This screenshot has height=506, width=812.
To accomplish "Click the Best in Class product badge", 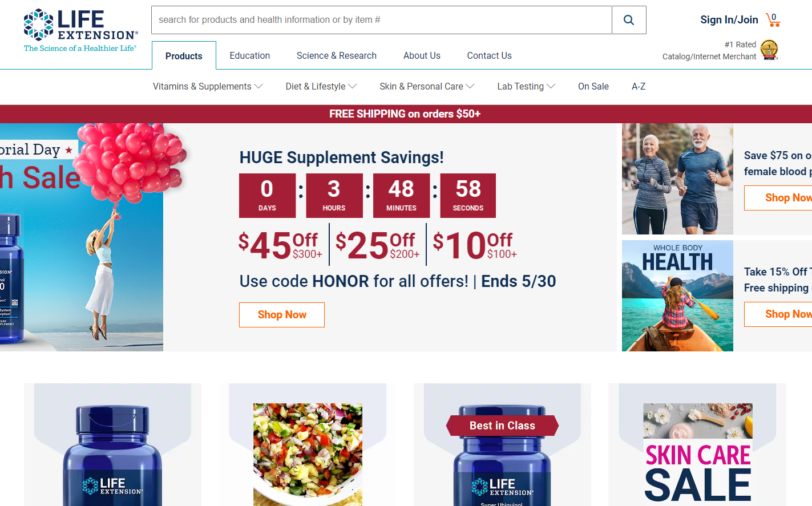I will [x=502, y=426].
